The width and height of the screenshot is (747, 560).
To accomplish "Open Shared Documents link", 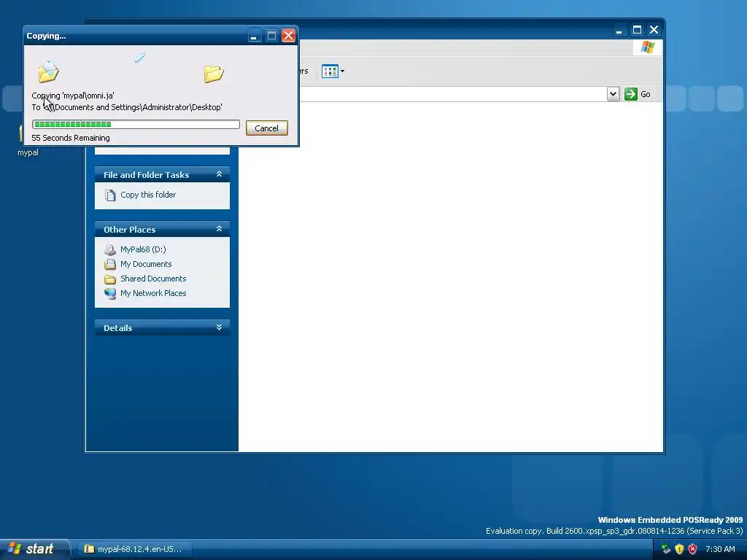I will click(153, 279).
